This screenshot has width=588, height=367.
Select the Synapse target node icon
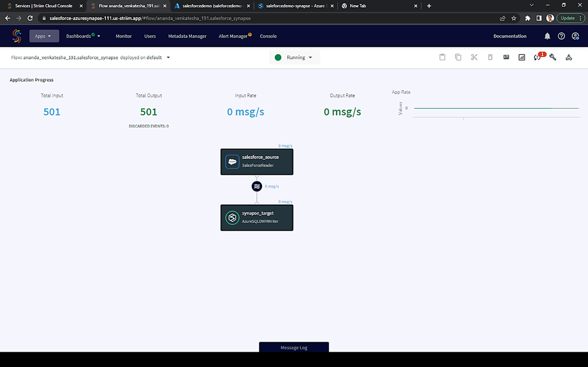(x=232, y=218)
